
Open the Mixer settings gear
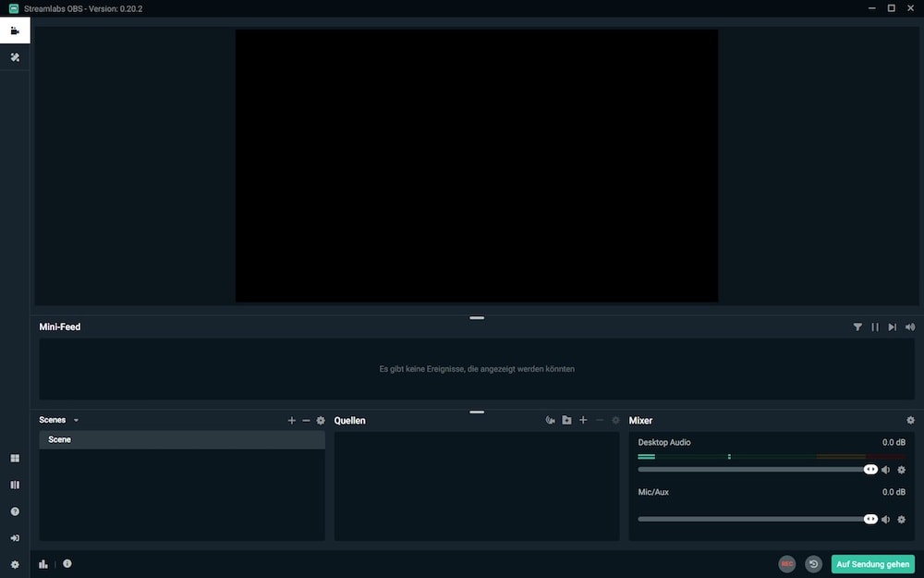click(x=911, y=419)
